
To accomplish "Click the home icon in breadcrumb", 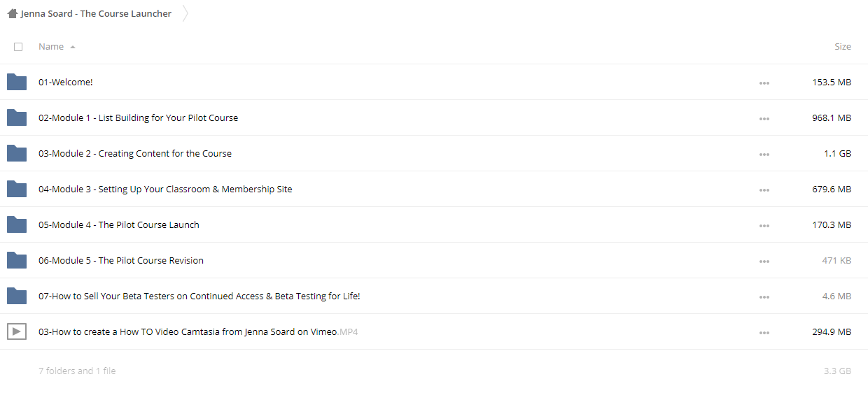I will (13, 13).
